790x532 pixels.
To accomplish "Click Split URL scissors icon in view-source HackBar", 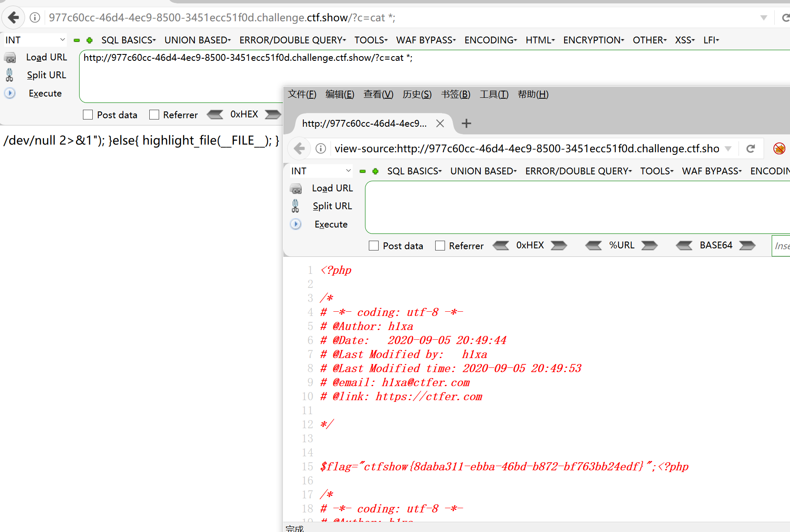I will 295,206.
